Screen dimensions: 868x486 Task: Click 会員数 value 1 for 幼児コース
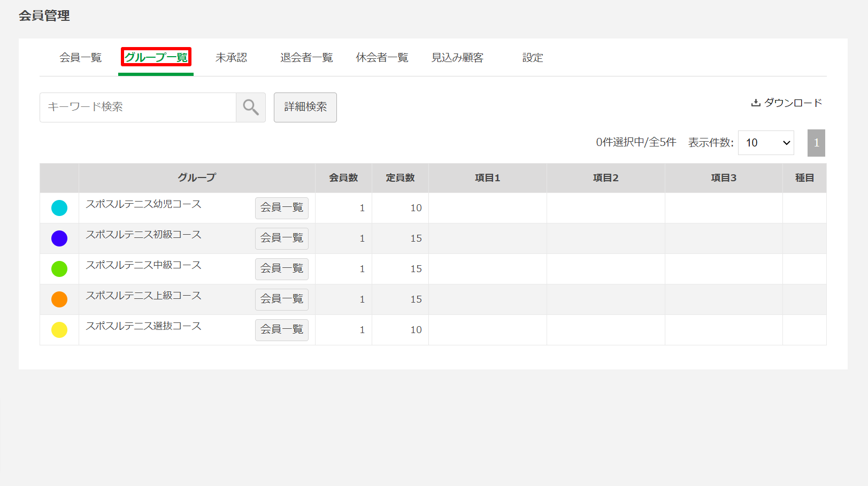[362, 208]
